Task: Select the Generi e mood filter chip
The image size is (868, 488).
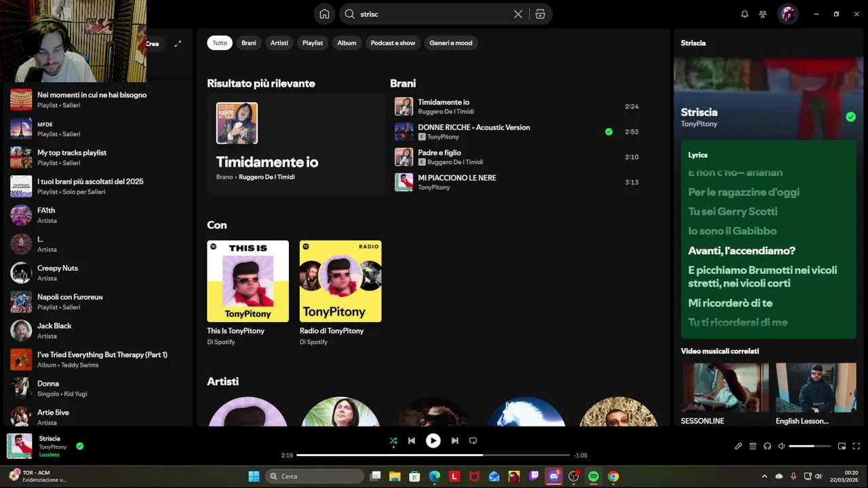Action: tap(451, 43)
